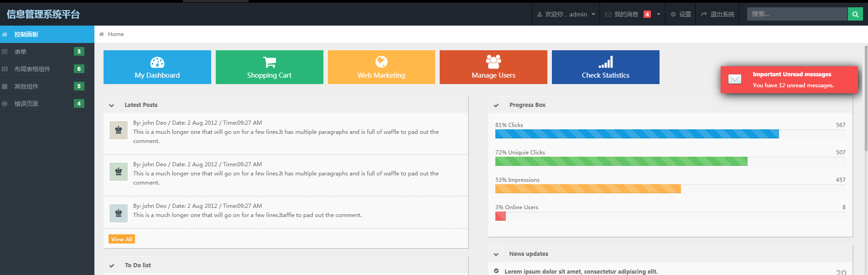Viewport: 868px width, 275px height.
Task: Open 其他组件 sidebar menu
Action: point(47,86)
